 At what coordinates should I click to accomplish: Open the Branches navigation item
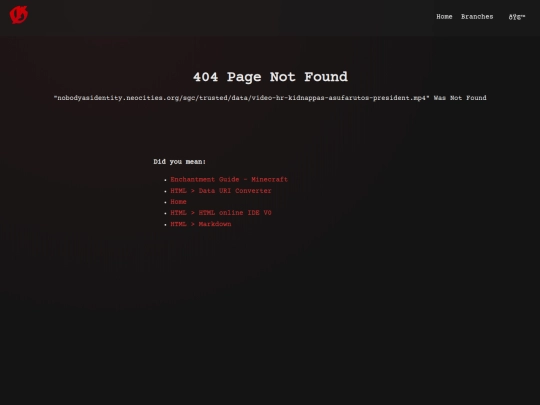tap(477, 17)
